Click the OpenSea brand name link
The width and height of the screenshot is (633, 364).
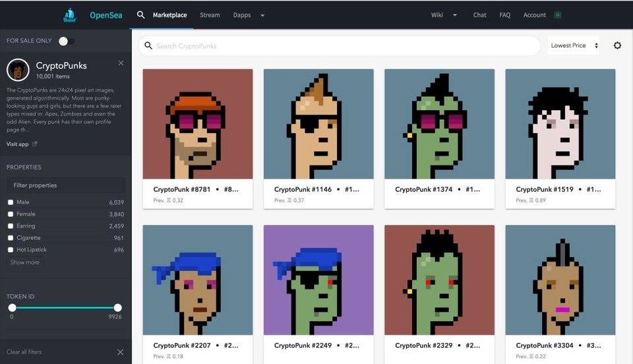(105, 15)
